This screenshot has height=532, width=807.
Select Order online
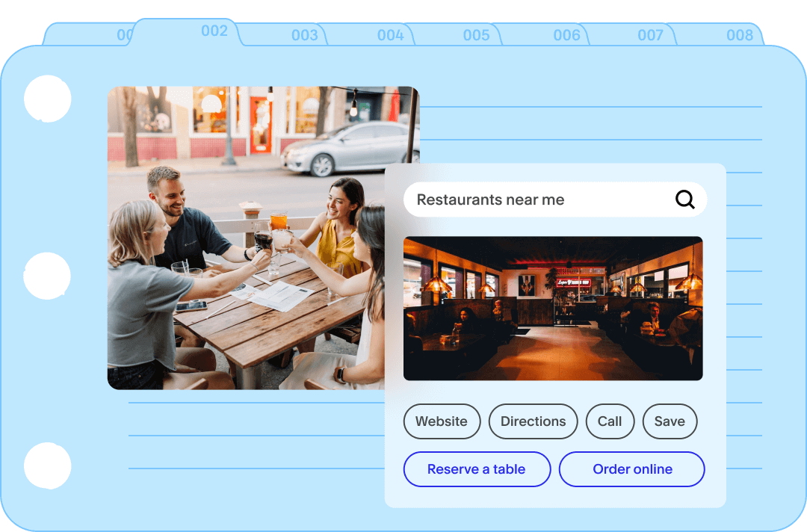(x=631, y=469)
